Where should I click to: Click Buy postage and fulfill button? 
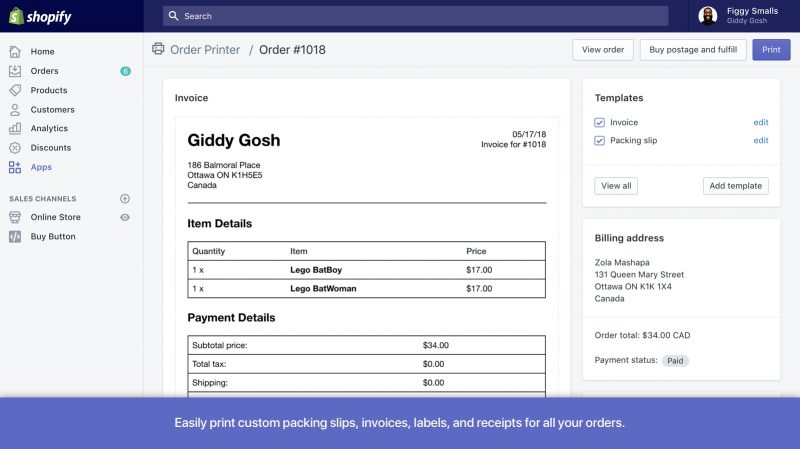pyautogui.click(x=693, y=50)
